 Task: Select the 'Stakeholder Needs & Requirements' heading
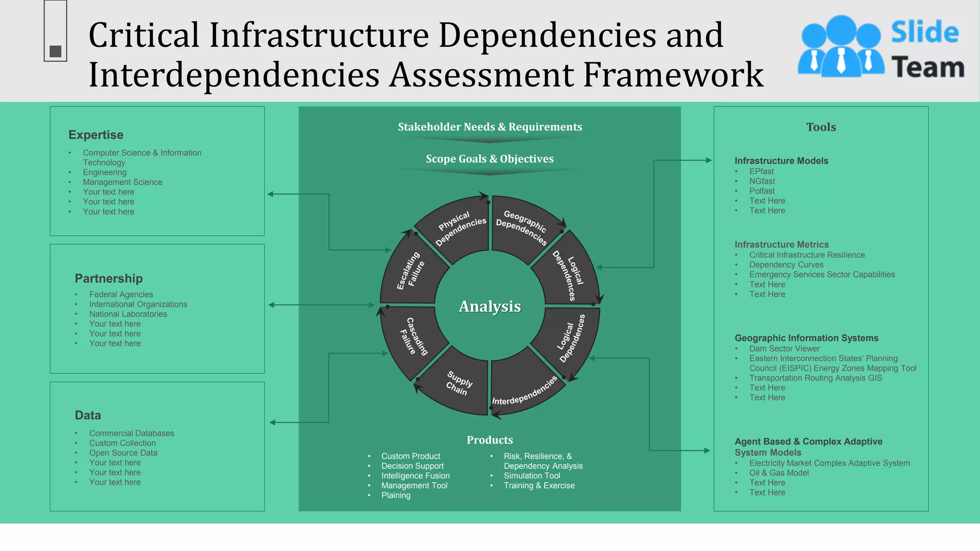coord(490,127)
